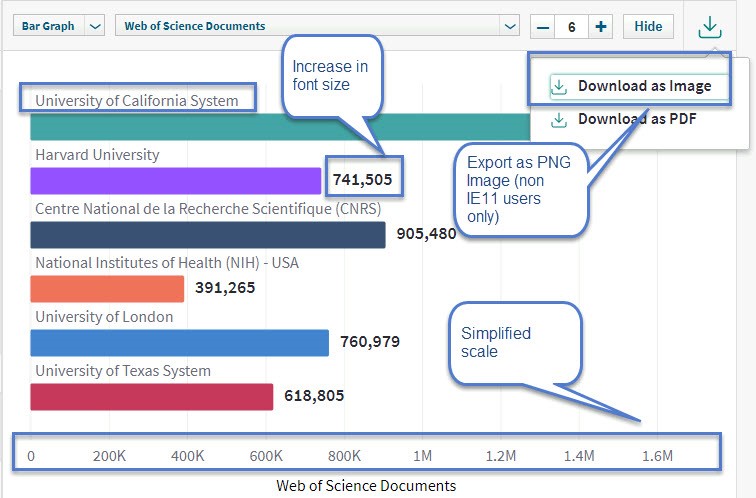The width and height of the screenshot is (756, 498).
Task: Click the University of Texas System label
Action: pos(123,371)
